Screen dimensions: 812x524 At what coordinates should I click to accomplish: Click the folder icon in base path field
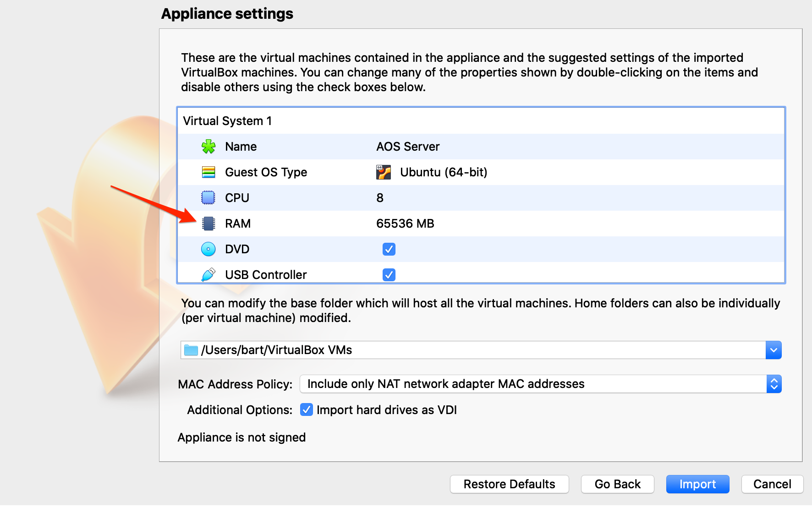191,350
